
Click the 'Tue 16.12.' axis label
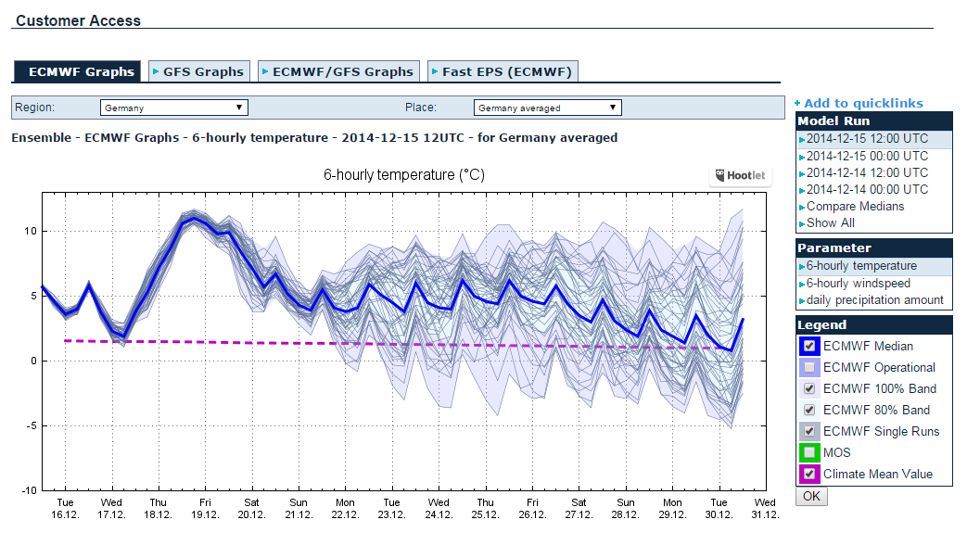65,509
